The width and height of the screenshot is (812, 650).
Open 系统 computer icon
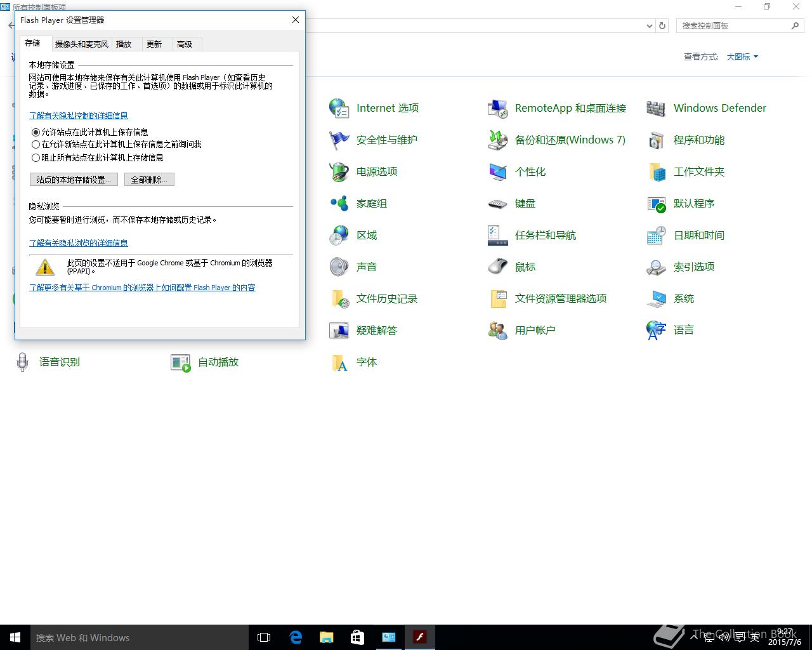pos(656,298)
